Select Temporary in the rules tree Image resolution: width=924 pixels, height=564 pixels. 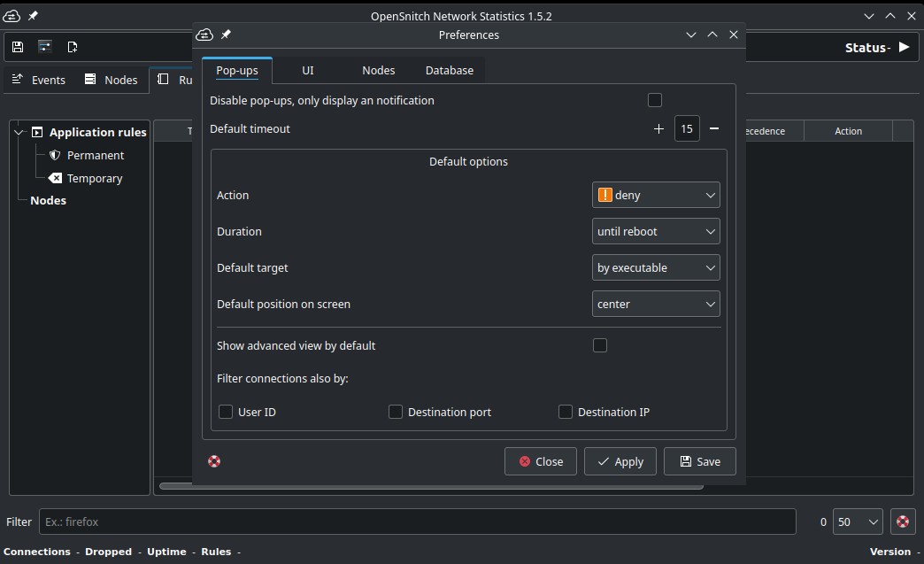(95, 178)
